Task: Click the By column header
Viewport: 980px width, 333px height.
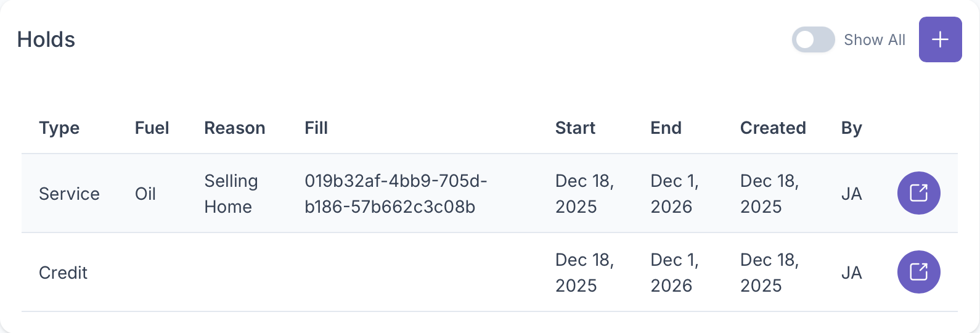Action: pos(851,128)
